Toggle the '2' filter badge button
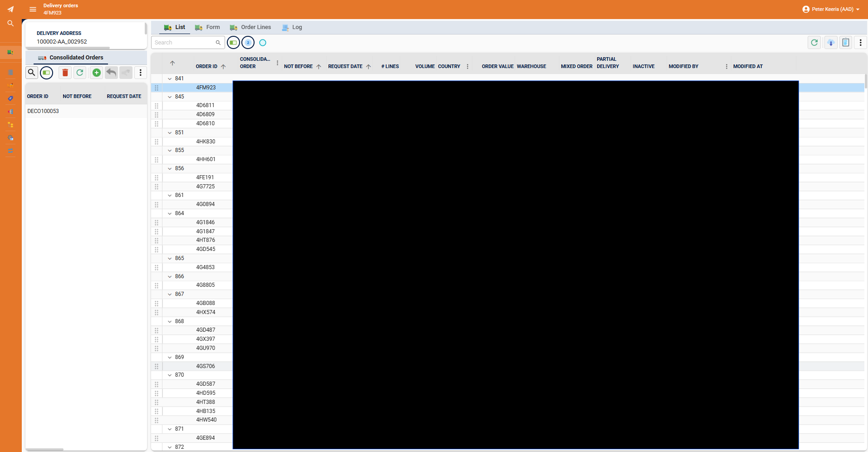 [248, 43]
